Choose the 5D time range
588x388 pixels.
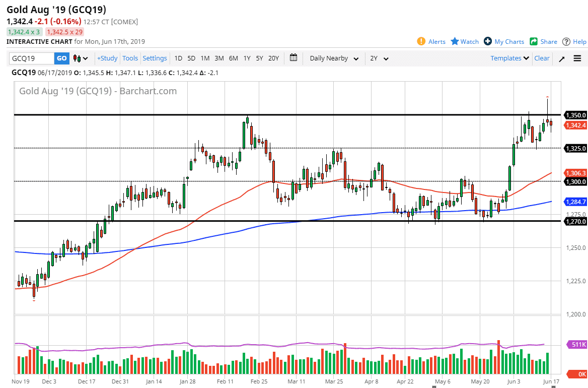(191, 58)
